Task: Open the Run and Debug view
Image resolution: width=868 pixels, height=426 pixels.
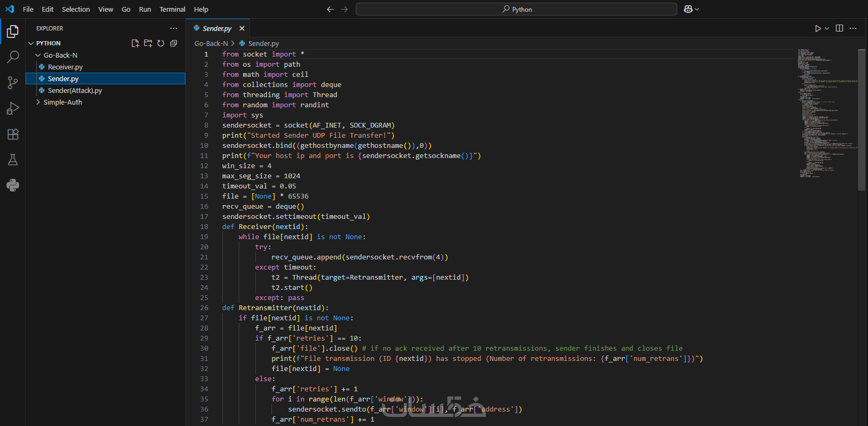Action: click(13, 108)
